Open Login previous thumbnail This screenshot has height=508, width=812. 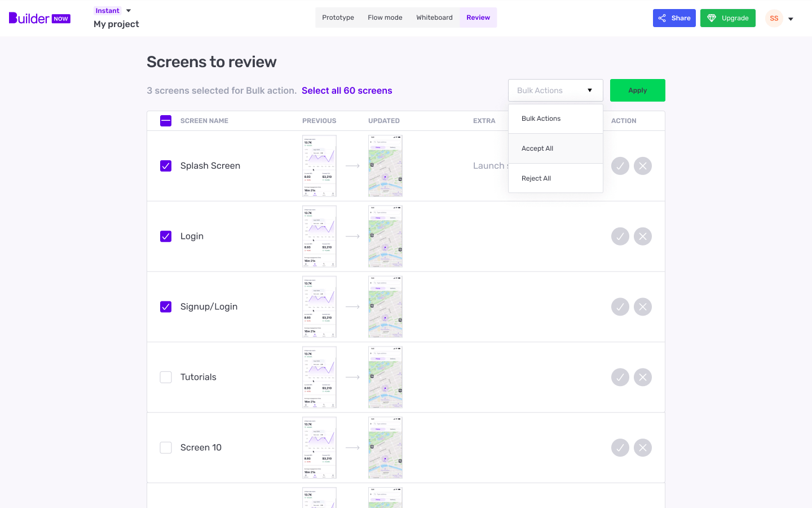(x=319, y=237)
